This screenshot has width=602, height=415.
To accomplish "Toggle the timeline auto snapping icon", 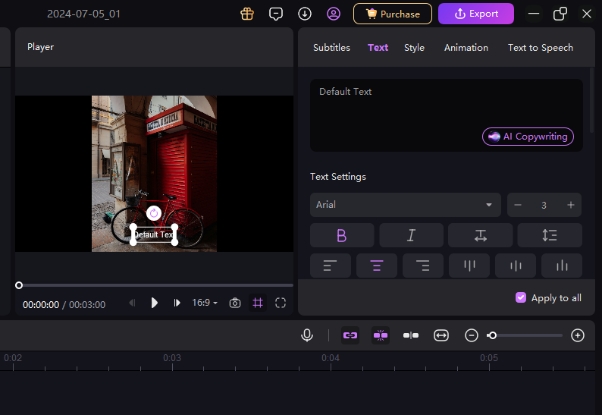I will pos(380,335).
